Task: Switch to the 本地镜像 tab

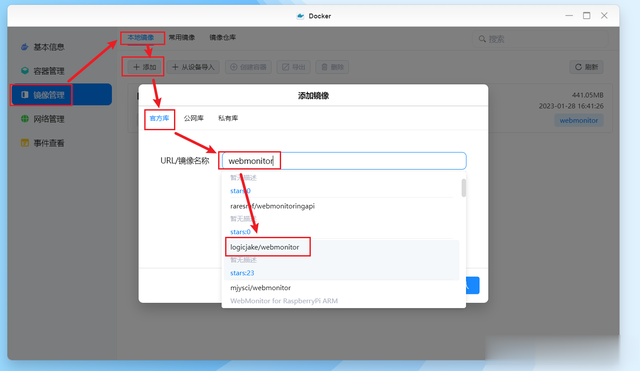Action: [141, 38]
